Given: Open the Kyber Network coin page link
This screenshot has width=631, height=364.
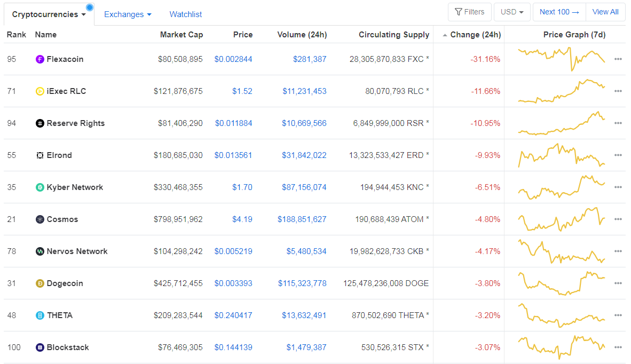Looking at the screenshot, I should [x=75, y=187].
